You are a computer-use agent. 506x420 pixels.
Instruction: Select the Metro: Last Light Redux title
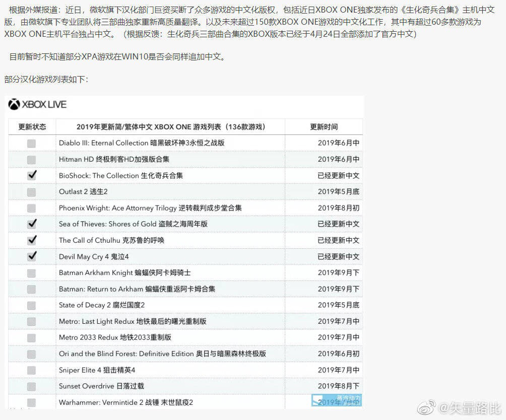[133, 321]
